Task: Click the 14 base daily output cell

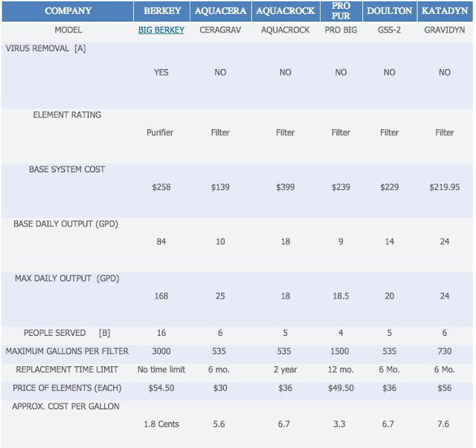Action: point(390,241)
